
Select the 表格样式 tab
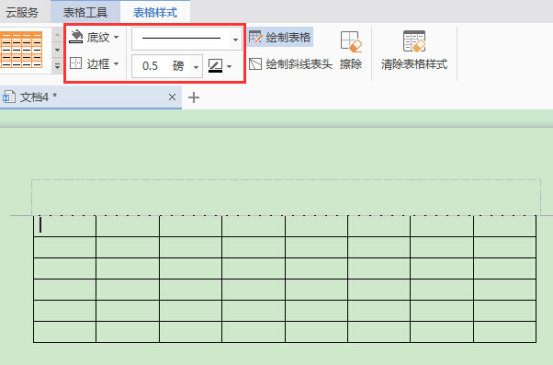pos(155,13)
